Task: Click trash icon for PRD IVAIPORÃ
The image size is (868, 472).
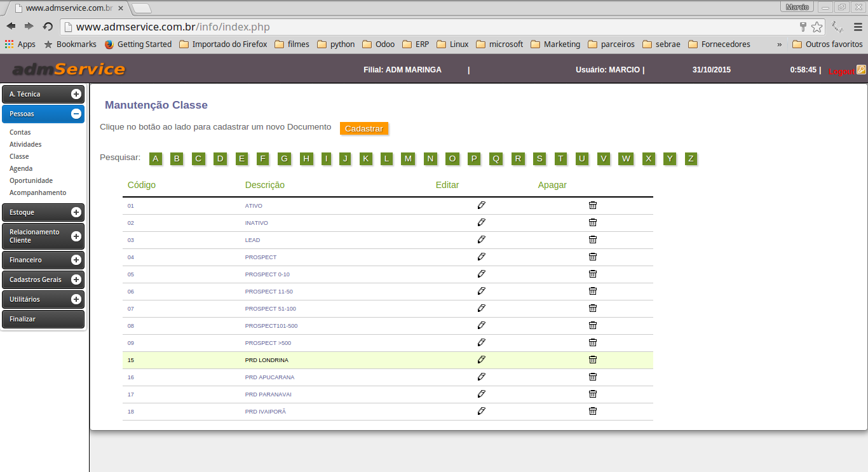Action: point(593,411)
